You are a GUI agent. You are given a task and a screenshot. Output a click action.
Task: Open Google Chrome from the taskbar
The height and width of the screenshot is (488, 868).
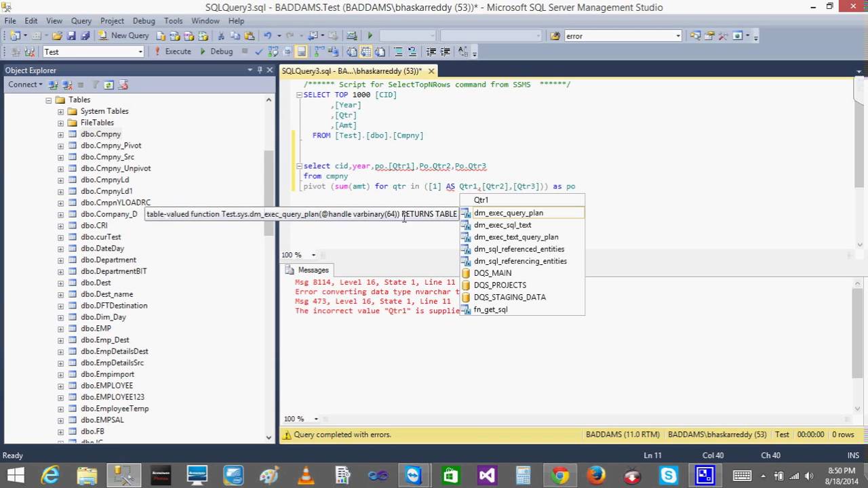[559, 475]
